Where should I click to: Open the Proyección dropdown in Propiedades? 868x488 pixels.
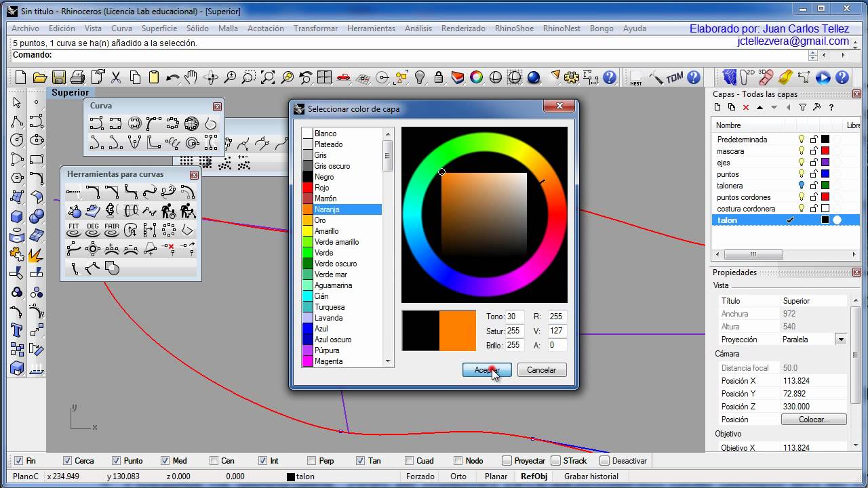[841, 340]
